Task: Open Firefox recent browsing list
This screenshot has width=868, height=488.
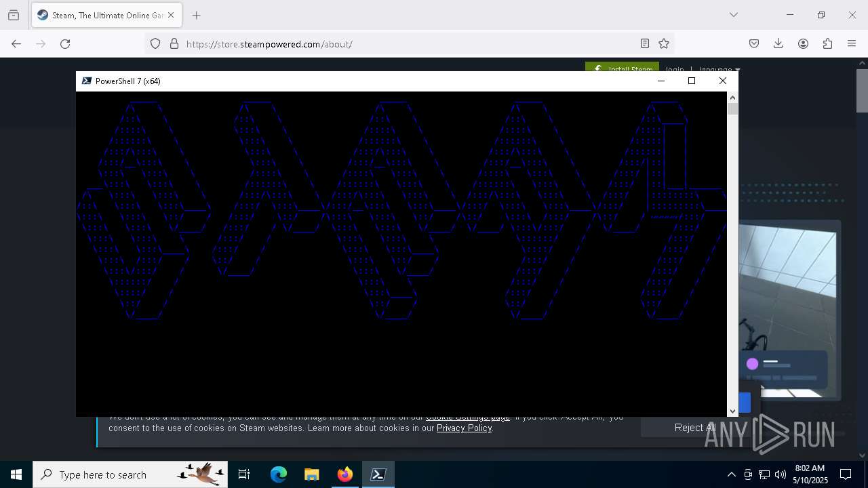Action: [x=14, y=15]
